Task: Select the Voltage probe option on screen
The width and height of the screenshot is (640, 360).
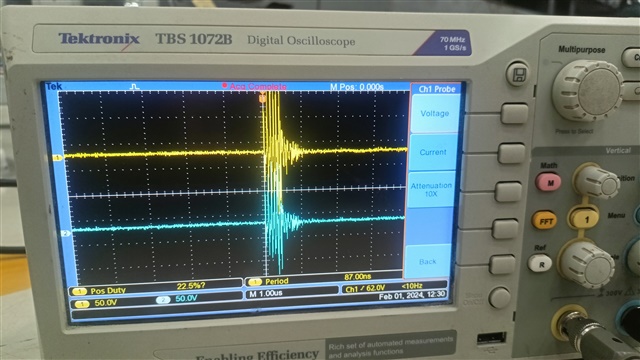Action: [435, 113]
